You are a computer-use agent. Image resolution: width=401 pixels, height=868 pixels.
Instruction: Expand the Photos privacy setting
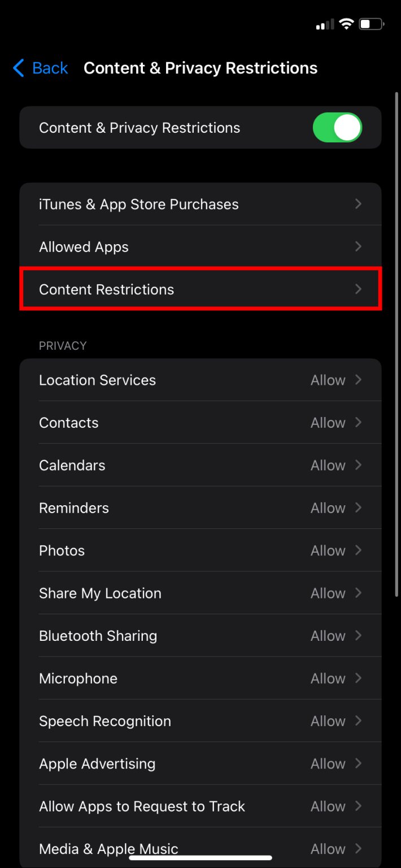click(200, 550)
